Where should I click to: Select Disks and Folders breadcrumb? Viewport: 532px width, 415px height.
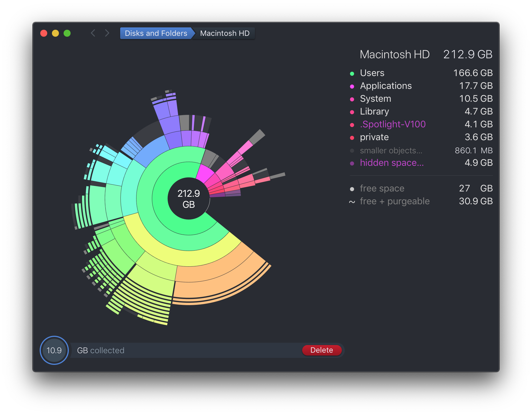point(156,33)
